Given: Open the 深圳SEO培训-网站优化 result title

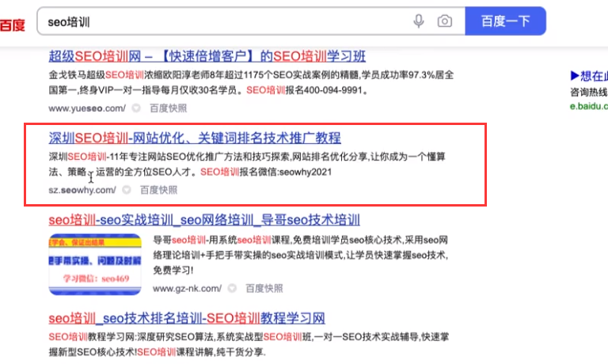Looking at the screenshot, I should pos(195,138).
